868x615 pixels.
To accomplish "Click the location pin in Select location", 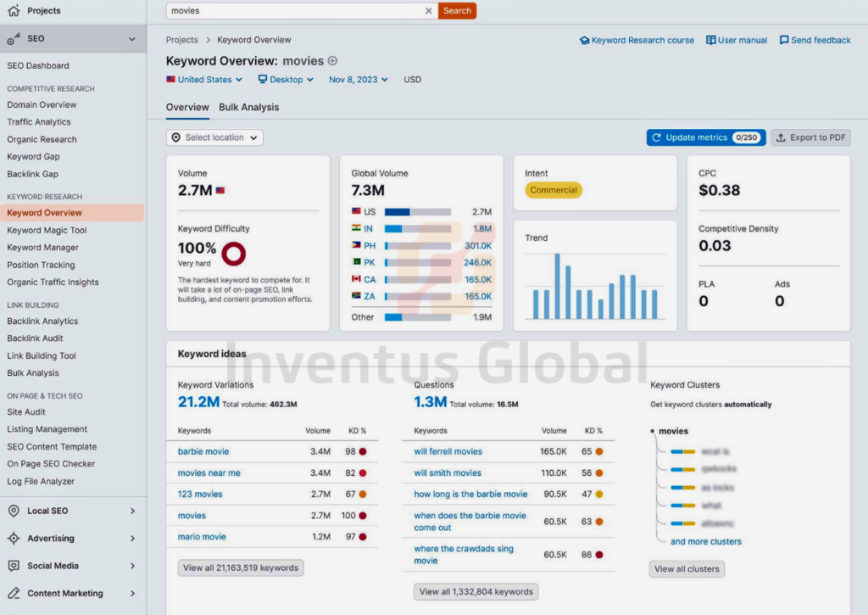I will click(176, 137).
